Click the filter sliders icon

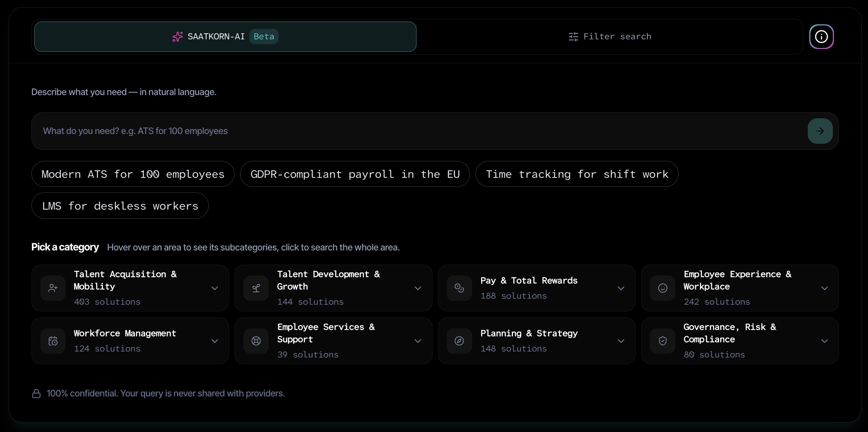click(x=573, y=37)
